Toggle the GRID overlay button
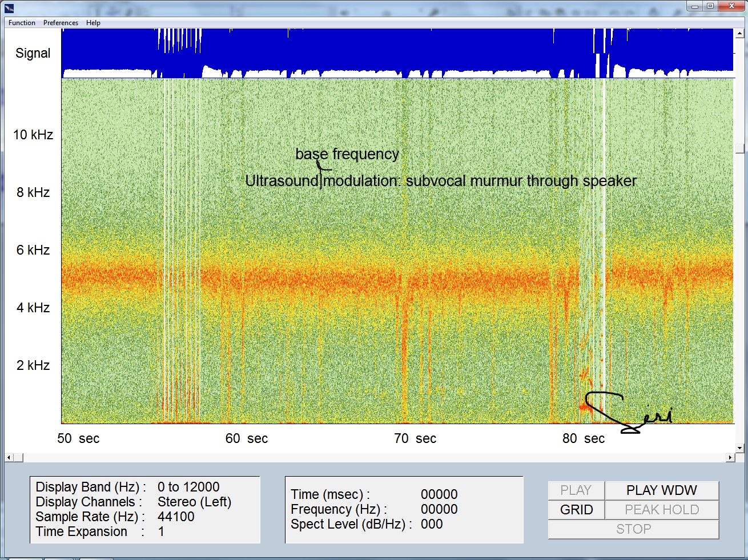This screenshot has width=748, height=560. coord(576,510)
